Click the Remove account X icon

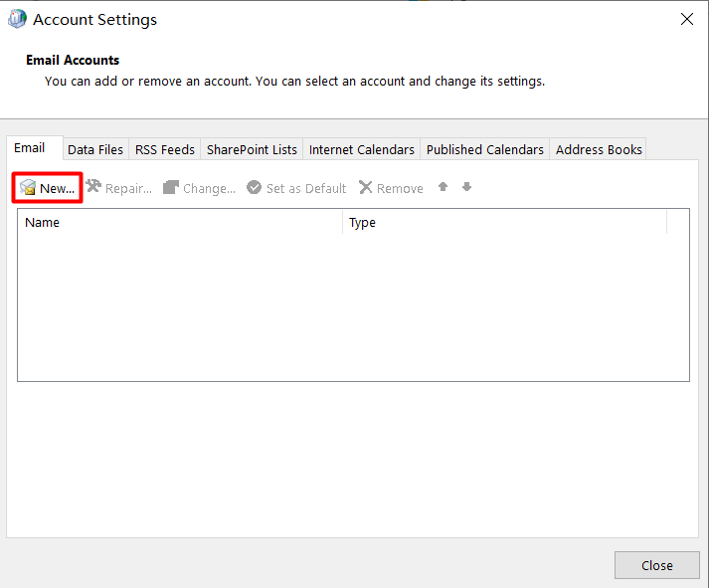click(366, 188)
